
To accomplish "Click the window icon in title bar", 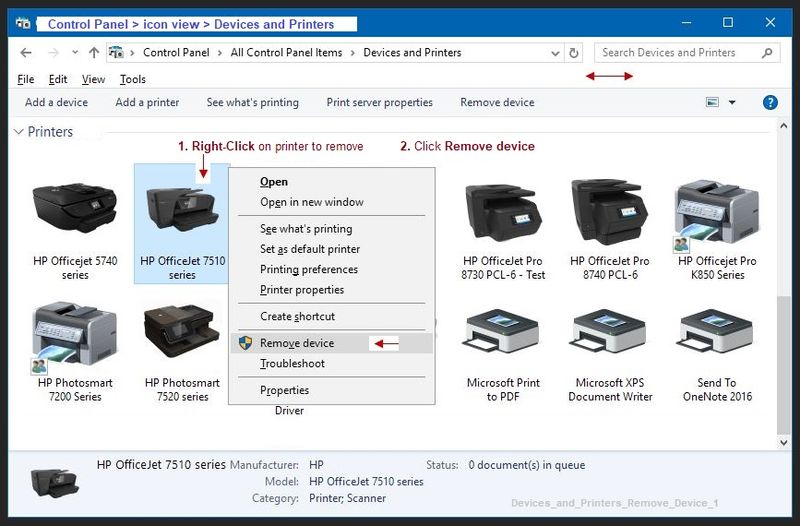I will [x=22, y=23].
